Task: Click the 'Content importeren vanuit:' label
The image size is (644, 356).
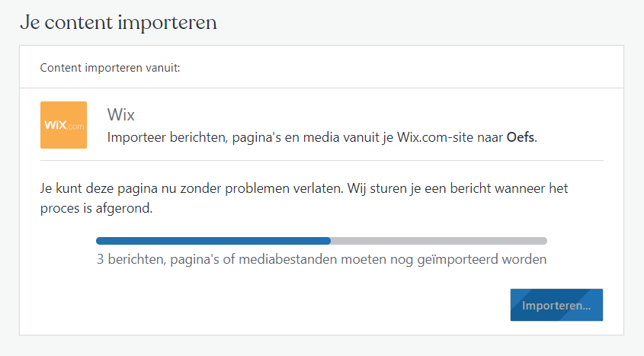Action: (x=110, y=68)
